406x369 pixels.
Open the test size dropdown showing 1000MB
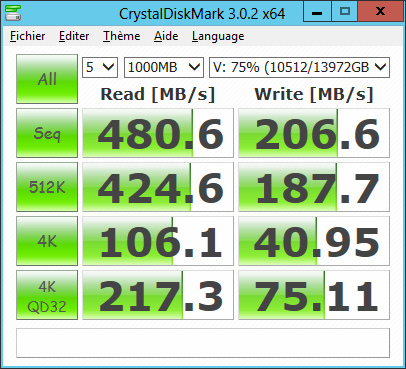(x=164, y=68)
